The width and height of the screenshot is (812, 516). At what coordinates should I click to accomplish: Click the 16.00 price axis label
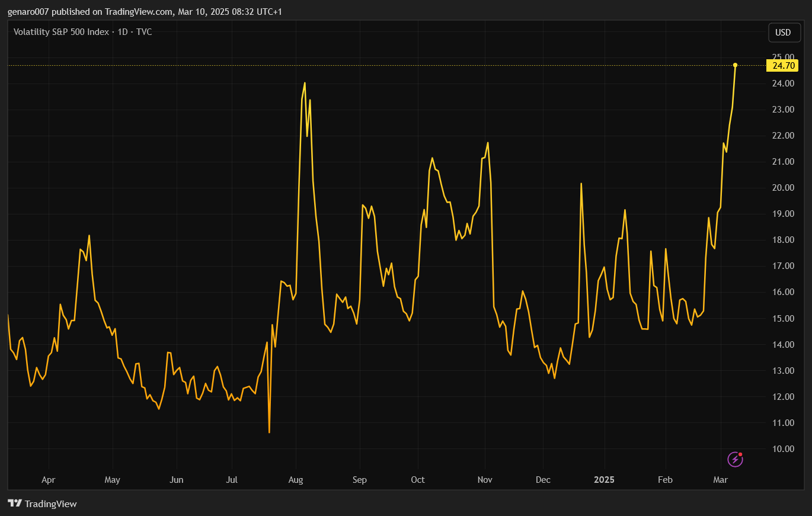click(x=782, y=292)
